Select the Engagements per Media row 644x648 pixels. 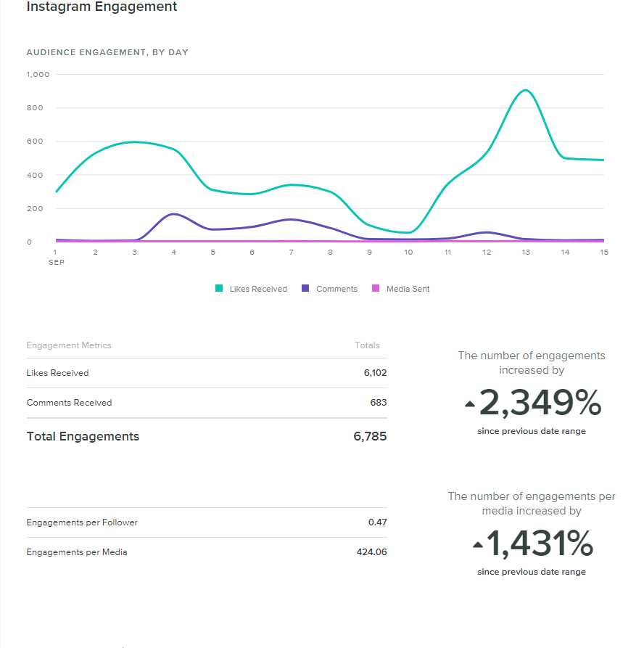(x=207, y=552)
